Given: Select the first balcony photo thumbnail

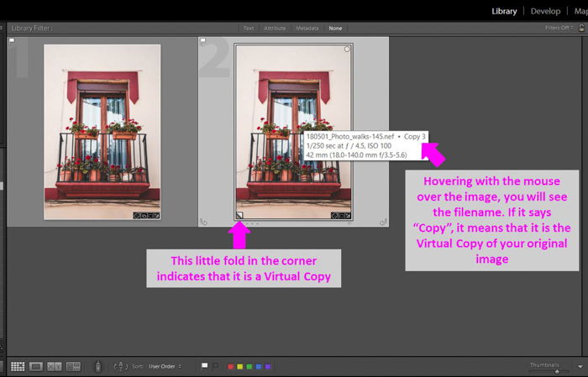Looking at the screenshot, I should click(102, 132).
